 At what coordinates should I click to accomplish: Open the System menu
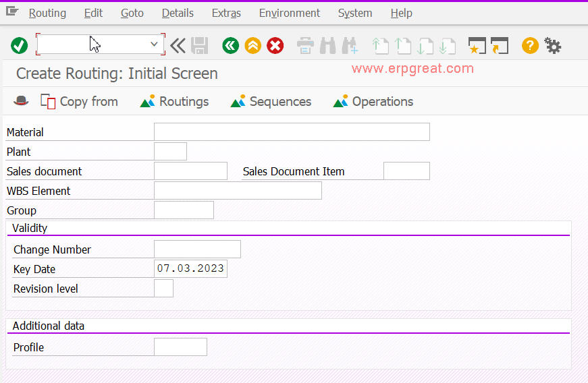click(x=355, y=13)
